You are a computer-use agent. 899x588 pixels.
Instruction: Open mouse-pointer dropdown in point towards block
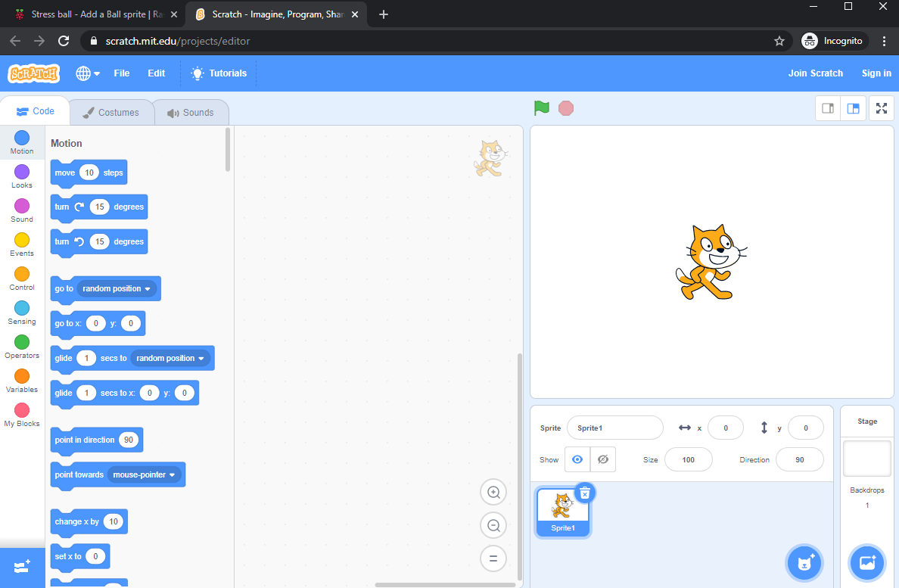tap(145, 474)
